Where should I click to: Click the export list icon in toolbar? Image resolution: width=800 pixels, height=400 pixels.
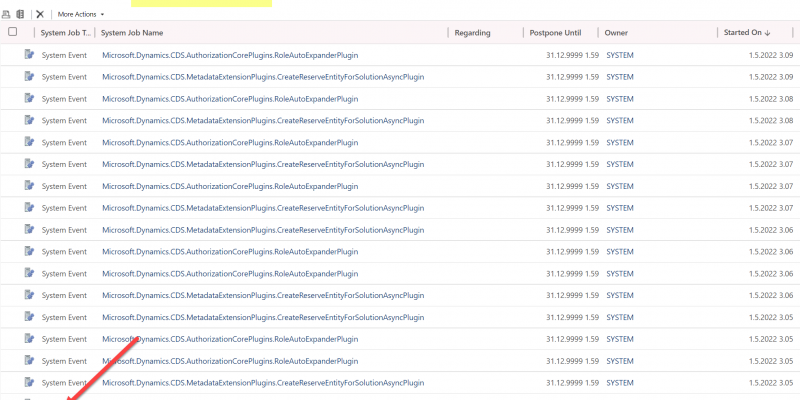[20, 14]
